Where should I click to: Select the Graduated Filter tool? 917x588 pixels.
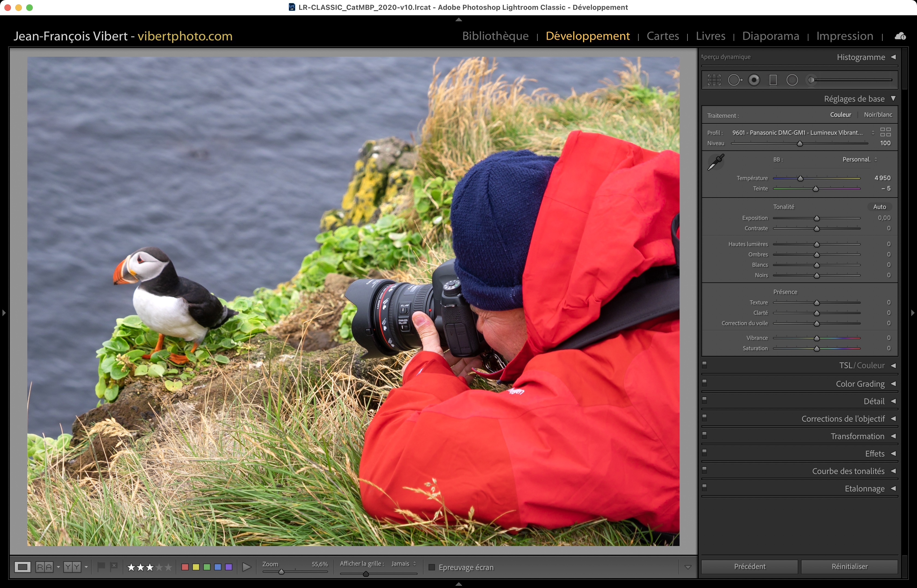[773, 80]
